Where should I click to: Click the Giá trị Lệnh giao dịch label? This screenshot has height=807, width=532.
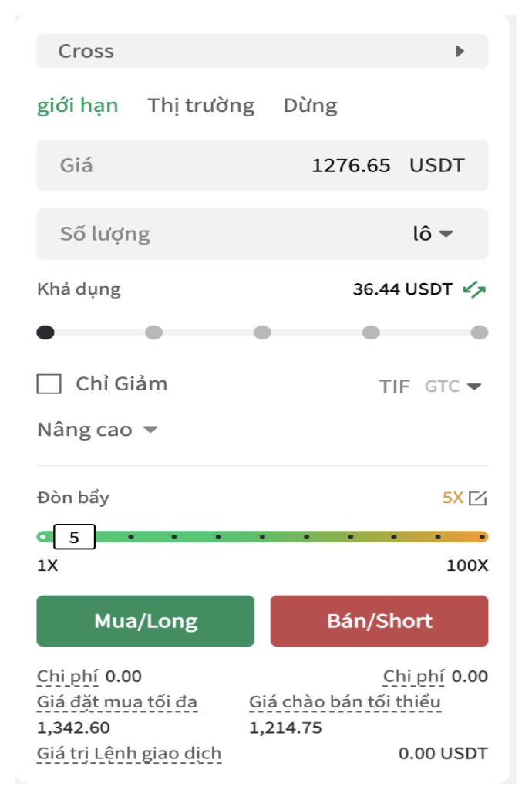coord(129,754)
